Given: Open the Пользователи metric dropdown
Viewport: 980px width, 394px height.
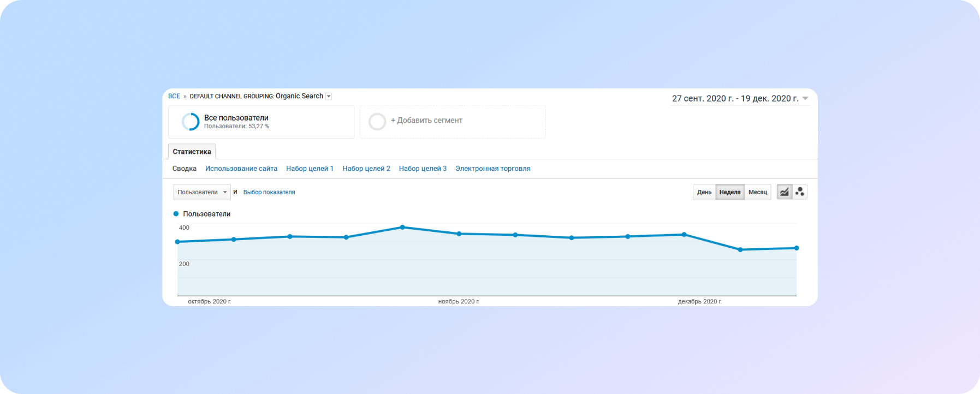Looking at the screenshot, I should click(202, 192).
